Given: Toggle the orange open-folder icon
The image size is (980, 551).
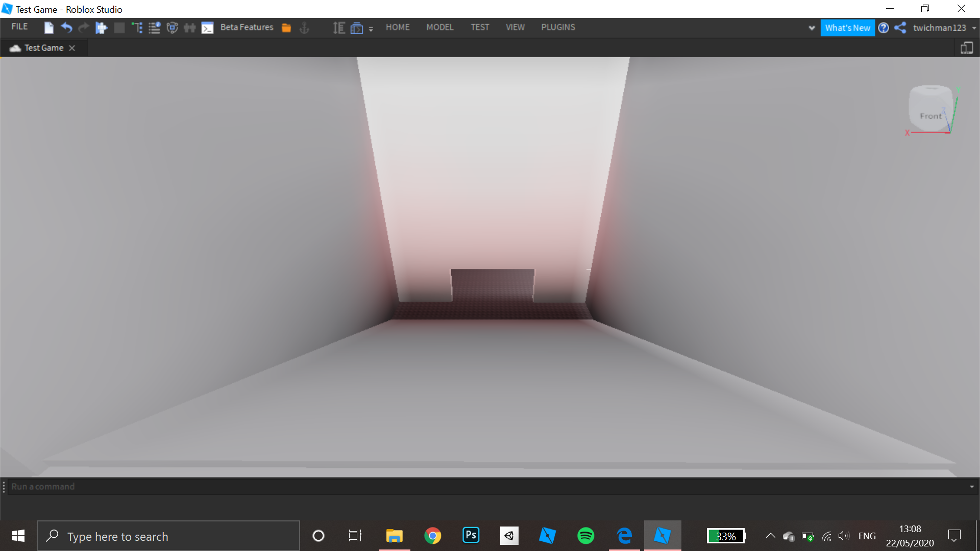Looking at the screenshot, I should point(286,28).
